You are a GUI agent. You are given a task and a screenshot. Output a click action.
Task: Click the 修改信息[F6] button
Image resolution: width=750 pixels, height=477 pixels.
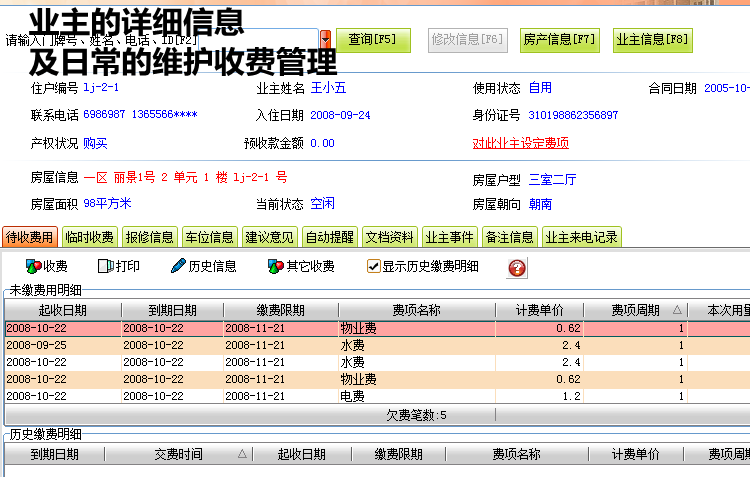coord(467,40)
